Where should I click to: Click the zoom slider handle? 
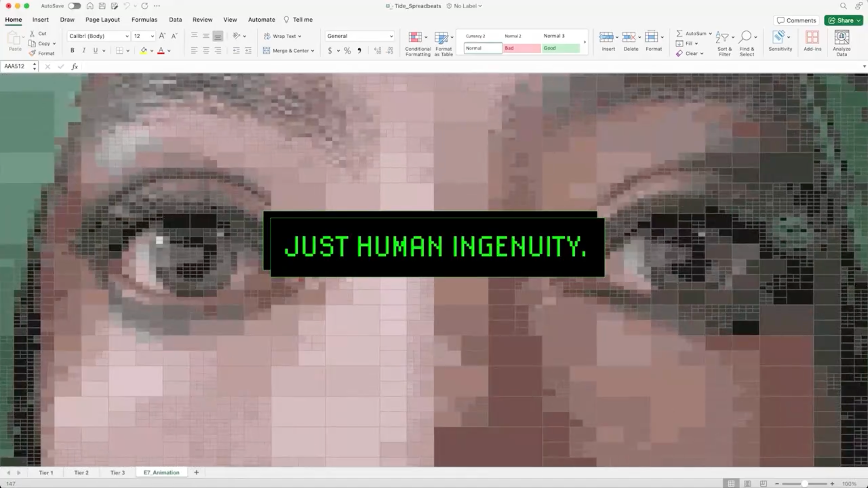click(804, 484)
